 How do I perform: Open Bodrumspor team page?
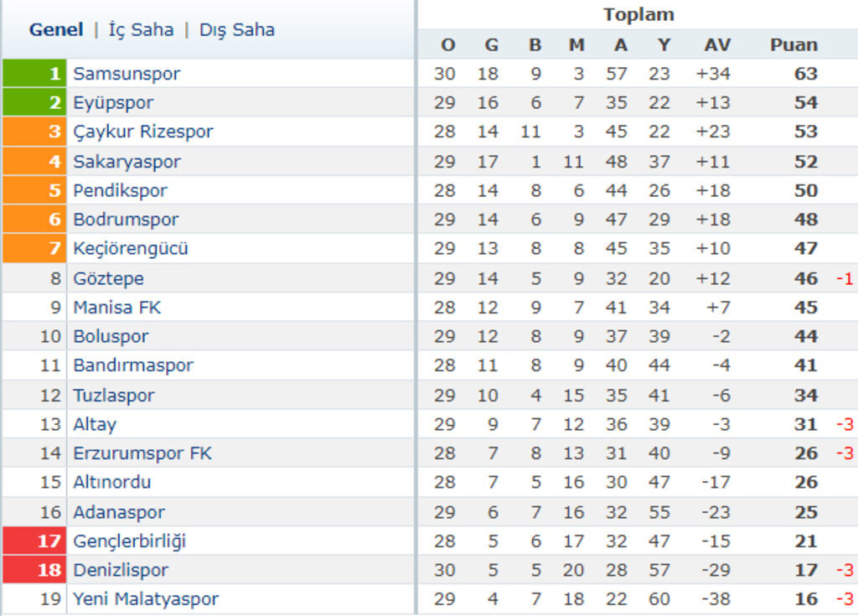click(126, 220)
